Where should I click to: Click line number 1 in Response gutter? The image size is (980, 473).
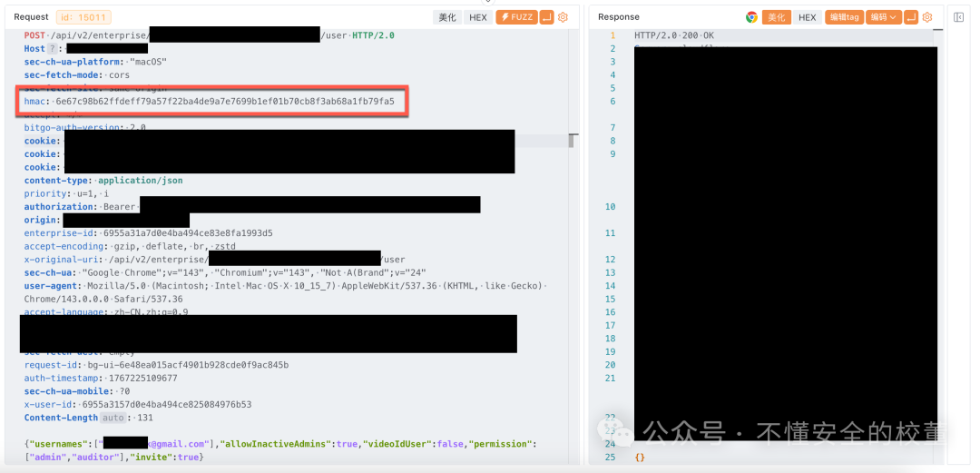[612, 35]
